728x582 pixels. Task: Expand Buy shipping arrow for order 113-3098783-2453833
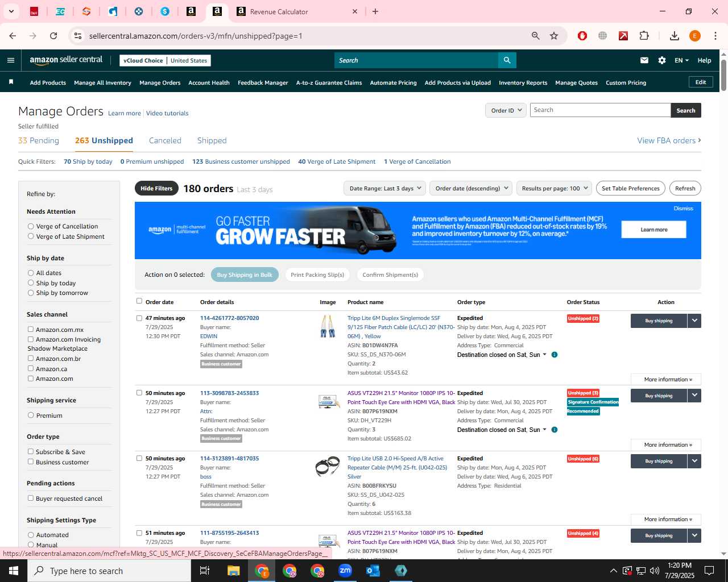694,396
